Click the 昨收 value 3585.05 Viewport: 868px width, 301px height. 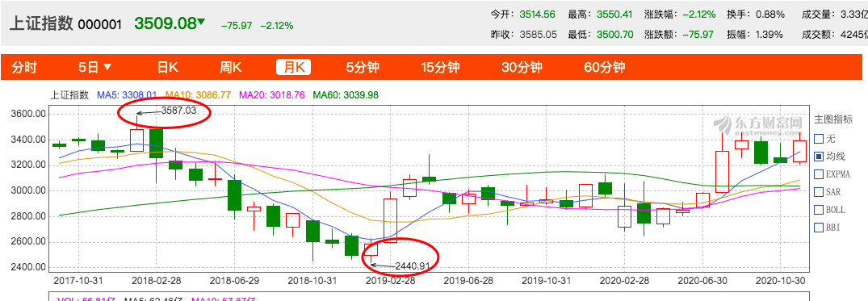coord(539,35)
